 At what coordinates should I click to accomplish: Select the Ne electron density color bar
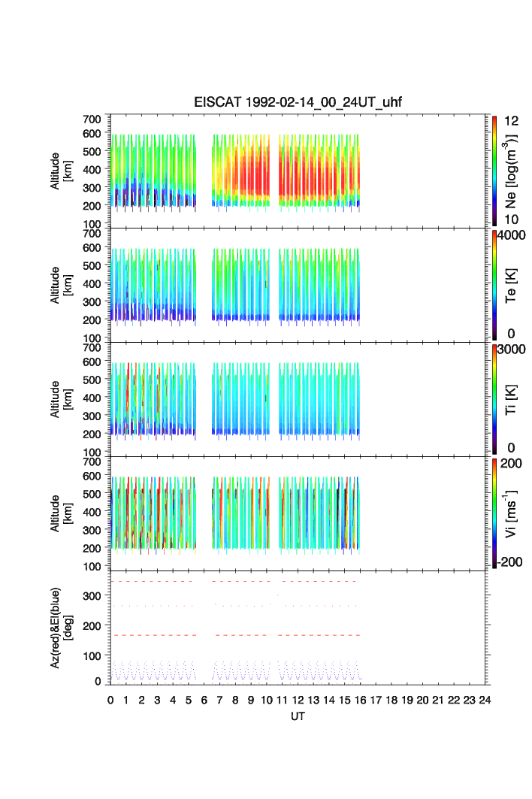pyautogui.click(x=494, y=171)
